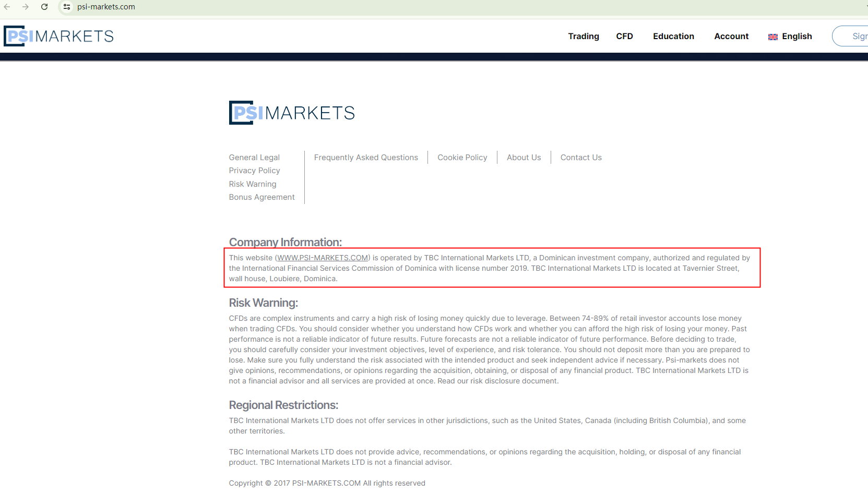Open the Privacy Policy link
The width and height of the screenshot is (868, 494).
click(x=254, y=171)
